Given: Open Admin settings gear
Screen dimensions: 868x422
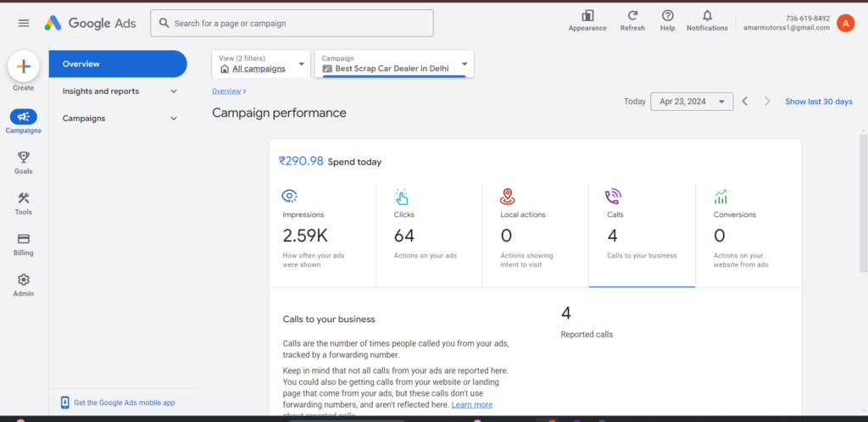Looking at the screenshot, I should (x=24, y=284).
